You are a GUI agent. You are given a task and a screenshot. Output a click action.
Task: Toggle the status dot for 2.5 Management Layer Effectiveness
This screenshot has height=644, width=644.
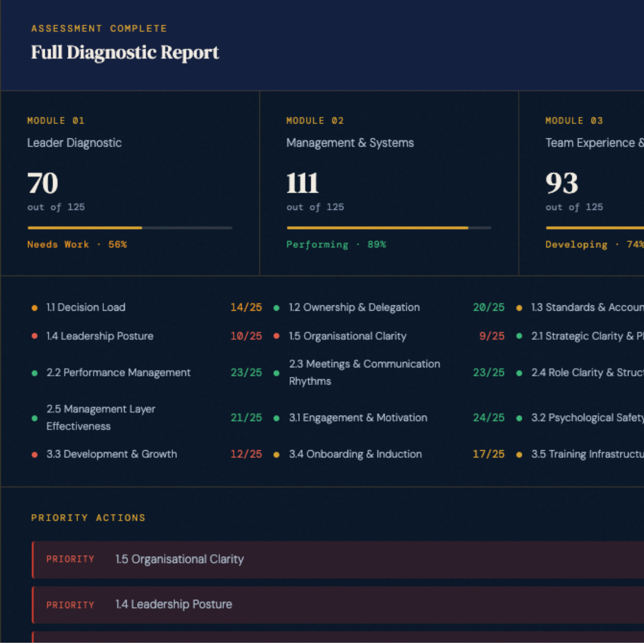point(34,418)
